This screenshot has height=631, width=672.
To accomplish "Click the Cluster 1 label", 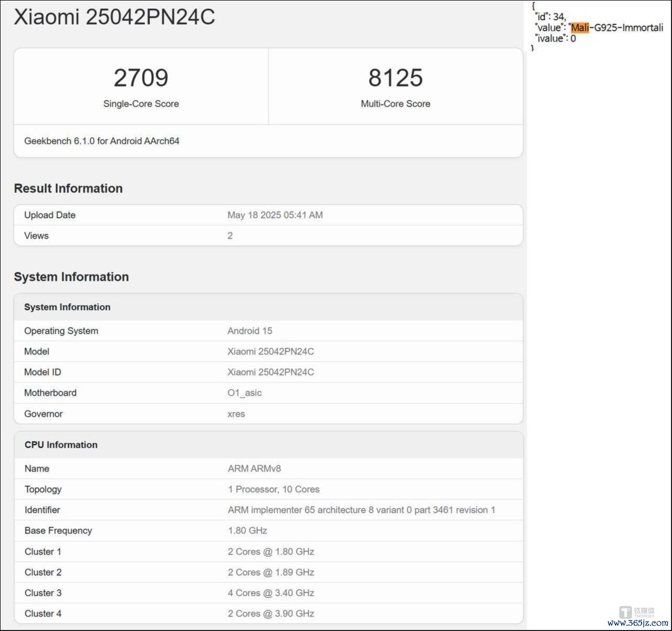I will pos(43,552).
